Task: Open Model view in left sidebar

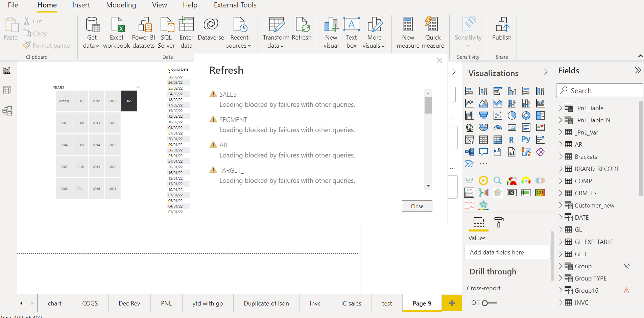Action: 7,111
